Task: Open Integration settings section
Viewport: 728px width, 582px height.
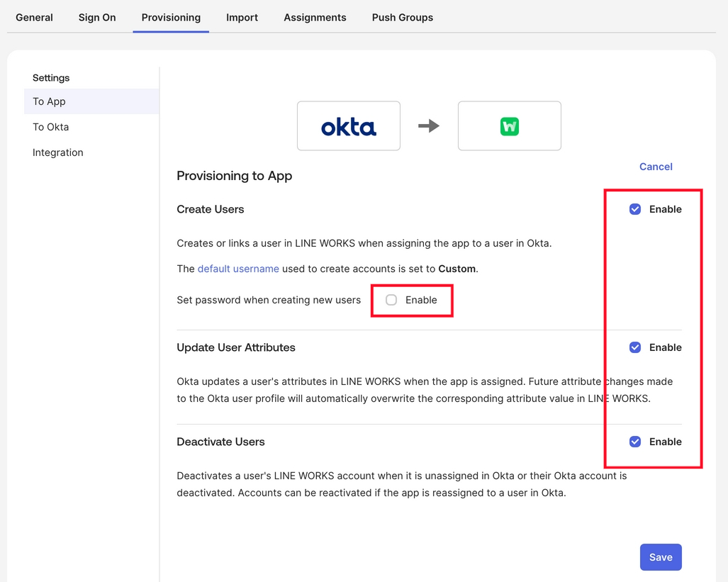Action: point(57,152)
